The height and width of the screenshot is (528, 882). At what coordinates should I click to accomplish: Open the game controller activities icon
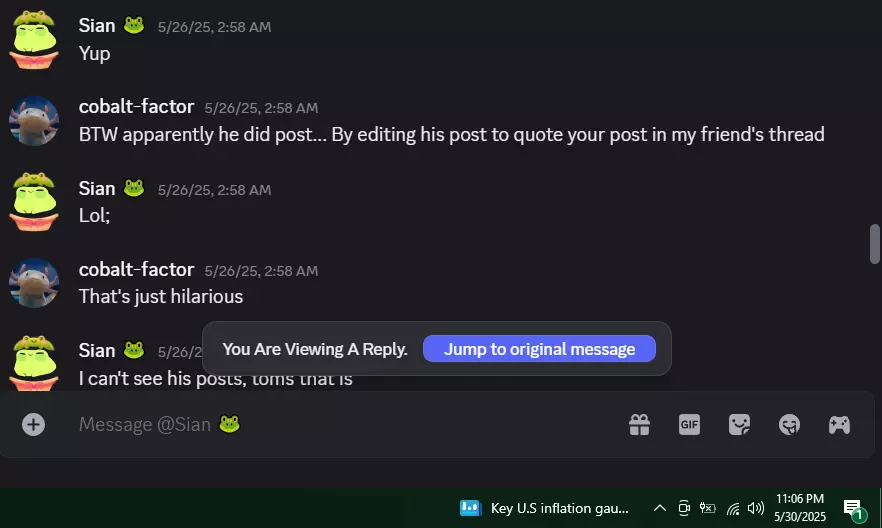[x=839, y=425]
